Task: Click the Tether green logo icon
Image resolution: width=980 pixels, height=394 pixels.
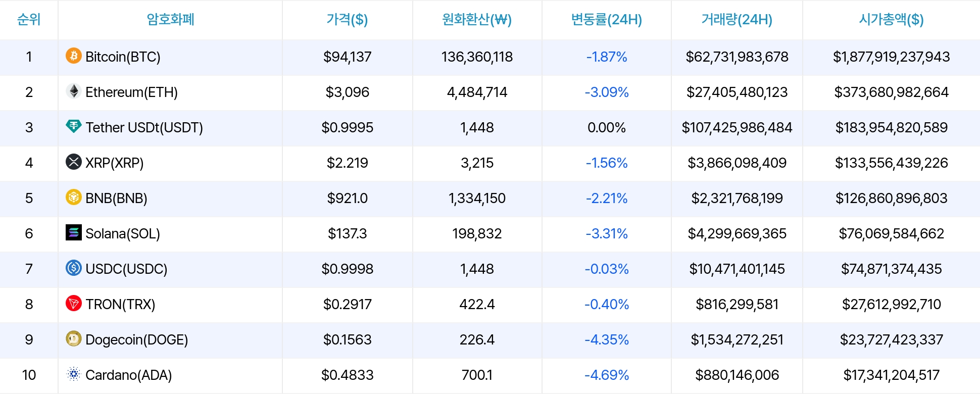Action: (x=74, y=126)
